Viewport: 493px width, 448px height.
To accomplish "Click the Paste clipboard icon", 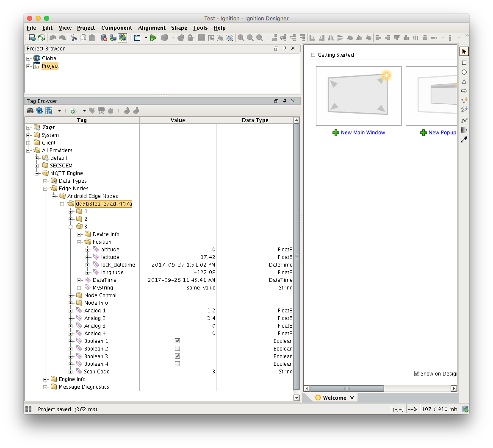I will [92, 38].
